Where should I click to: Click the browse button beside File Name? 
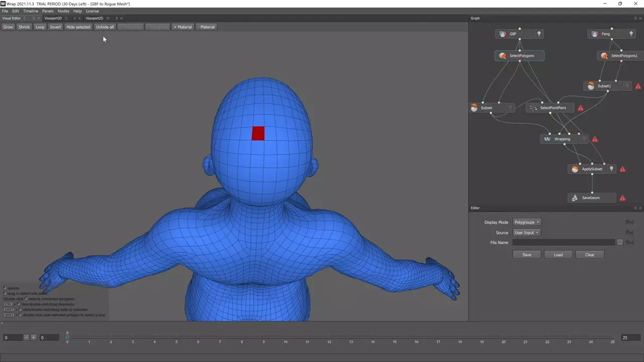620,243
